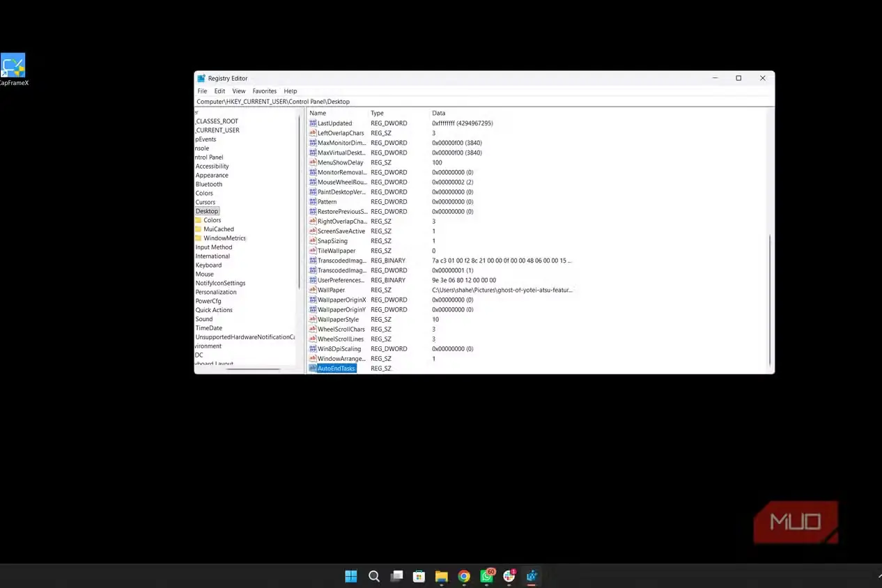This screenshot has width=882, height=588.
Task: Open the File menu
Action: click(202, 91)
